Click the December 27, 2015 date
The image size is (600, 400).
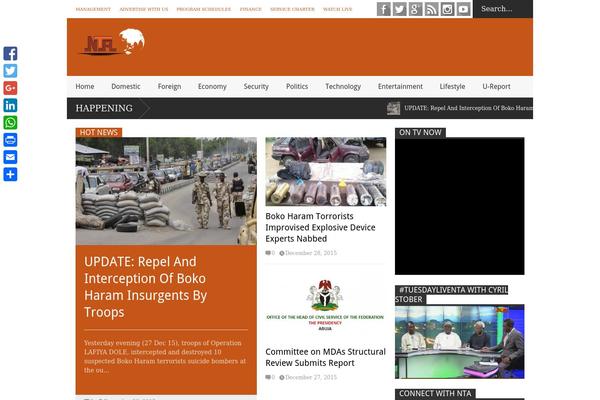tap(311, 377)
